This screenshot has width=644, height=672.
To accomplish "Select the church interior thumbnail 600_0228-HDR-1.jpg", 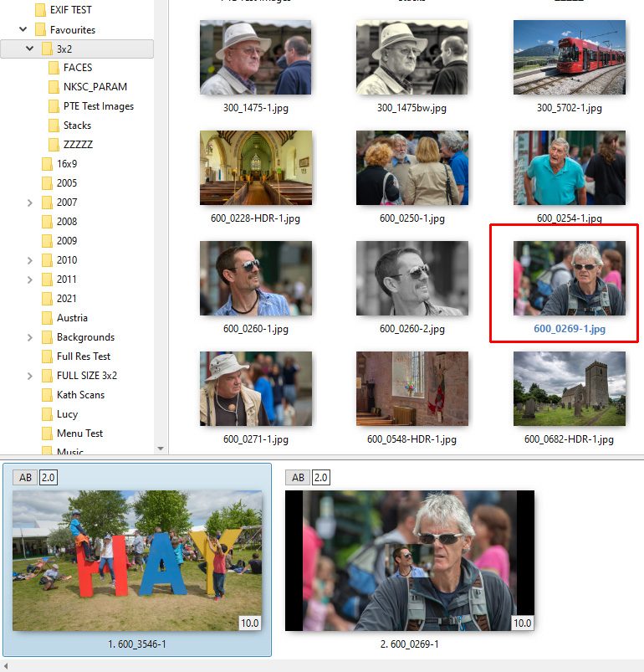I will click(255, 167).
